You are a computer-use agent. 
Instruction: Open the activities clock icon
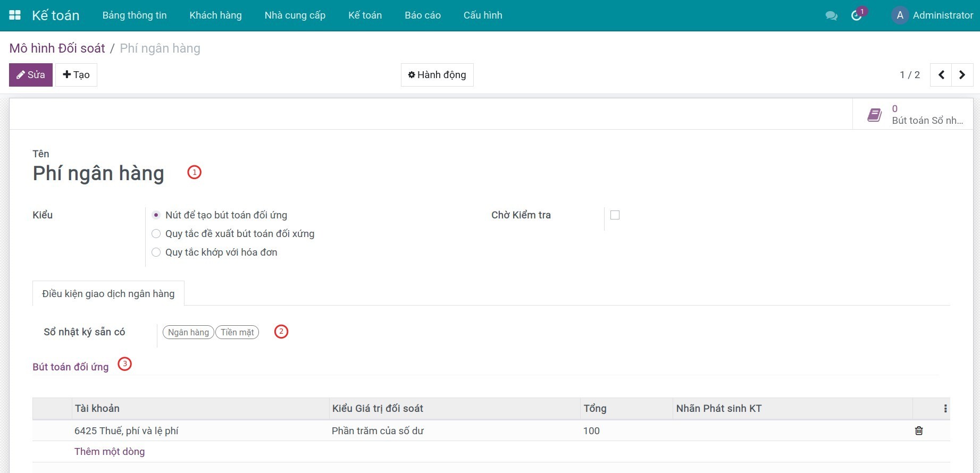point(856,15)
